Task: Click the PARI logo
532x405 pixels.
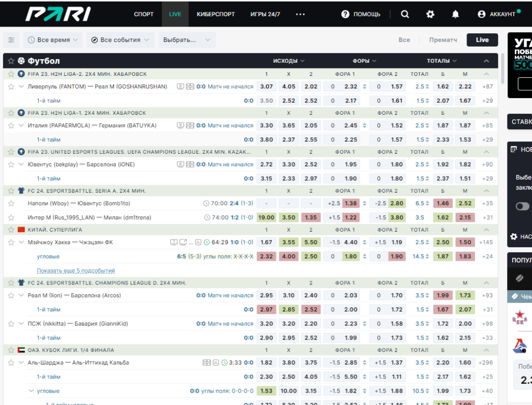Action: coord(58,14)
